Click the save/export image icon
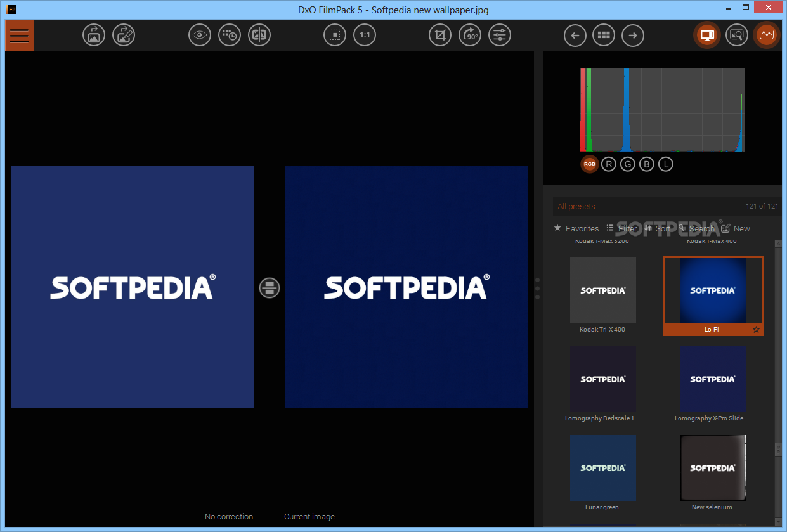The width and height of the screenshot is (787, 532). 124,35
